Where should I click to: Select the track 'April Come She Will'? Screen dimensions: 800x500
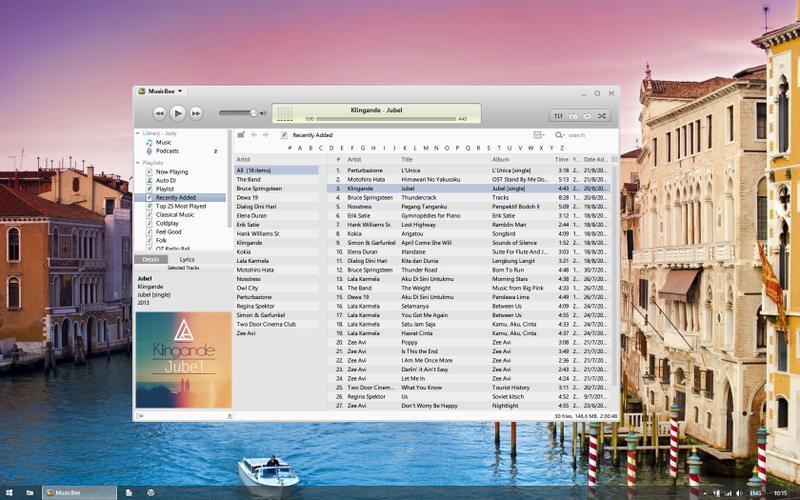coord(468,243)
